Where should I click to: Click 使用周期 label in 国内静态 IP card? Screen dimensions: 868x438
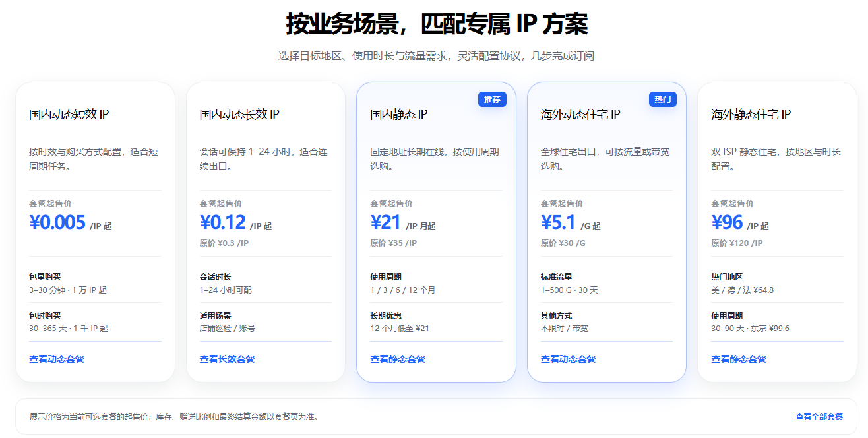click(386, 277)
